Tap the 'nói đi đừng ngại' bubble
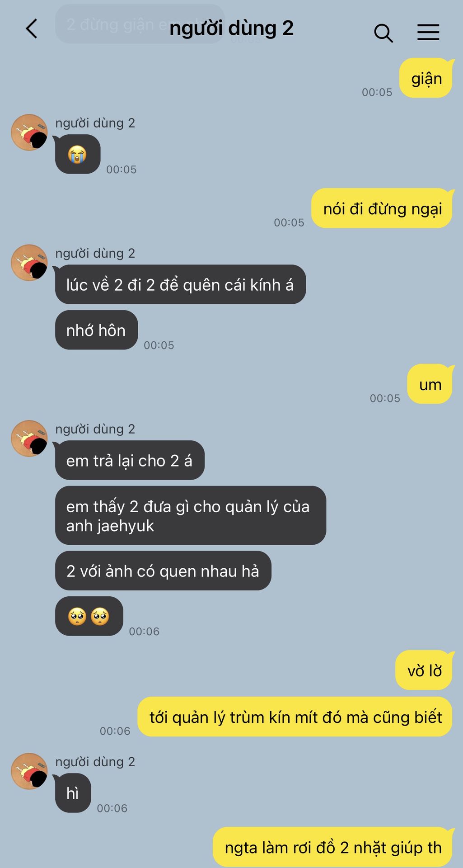The width and height of the screenshot is (463, 868). (x=382, y=208)
